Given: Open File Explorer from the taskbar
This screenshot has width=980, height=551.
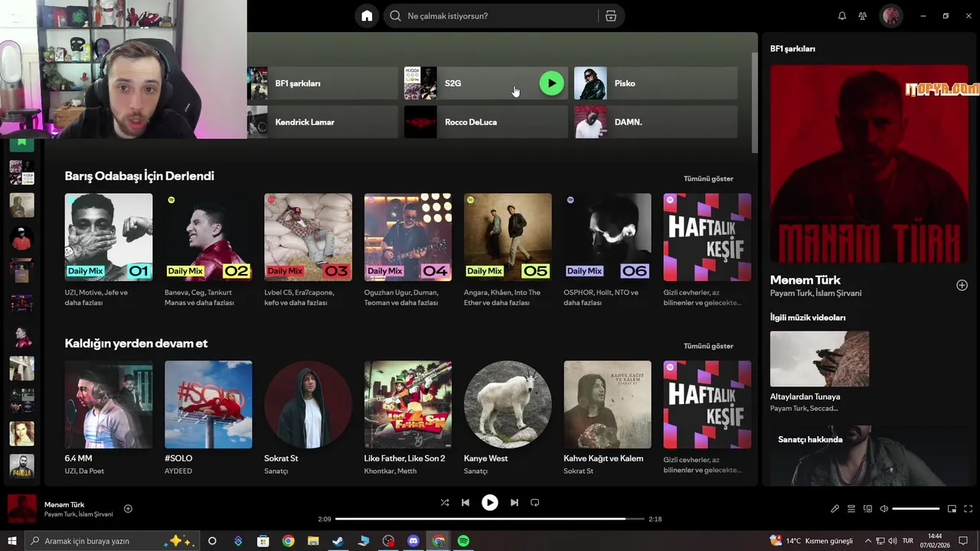Looking at the screenshot, I should (313, 541).
